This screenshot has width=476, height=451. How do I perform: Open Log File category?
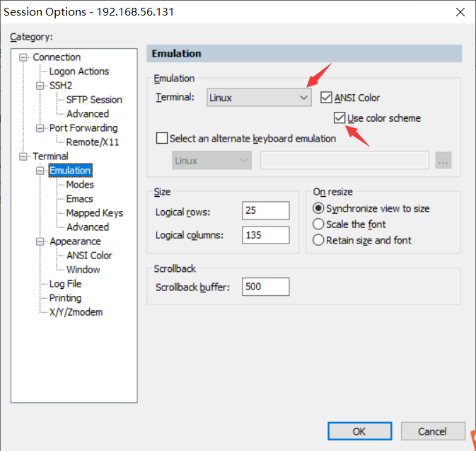pos(65,284)
